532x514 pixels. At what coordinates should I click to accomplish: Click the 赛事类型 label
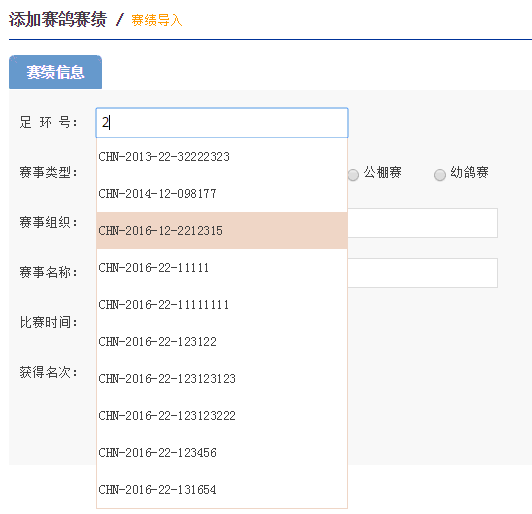tap(49, 172)
